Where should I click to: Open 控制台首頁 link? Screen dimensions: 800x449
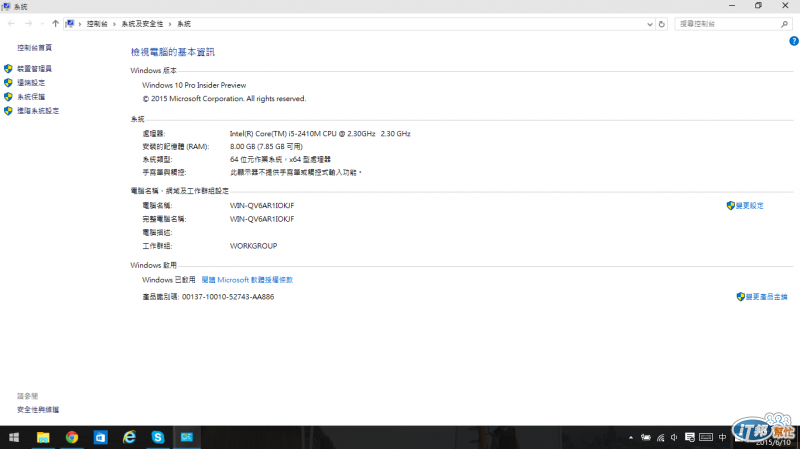tap(34, 47)
